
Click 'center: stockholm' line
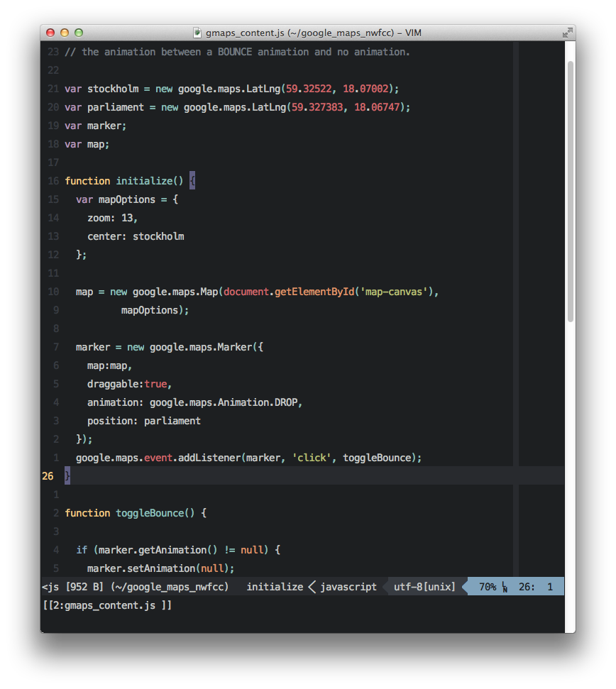click(x=136, y=236)
